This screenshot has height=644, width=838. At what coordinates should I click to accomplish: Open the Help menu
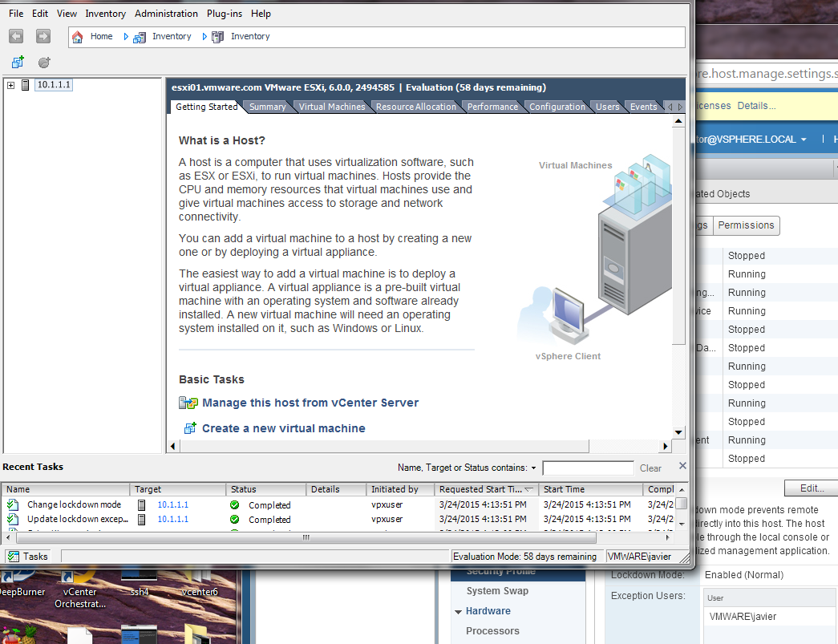tap(261, 14)
